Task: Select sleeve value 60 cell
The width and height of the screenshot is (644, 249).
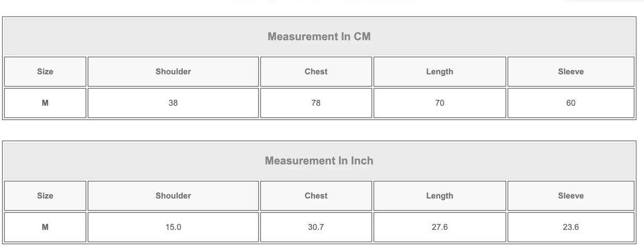Action: tap(570, 103)
